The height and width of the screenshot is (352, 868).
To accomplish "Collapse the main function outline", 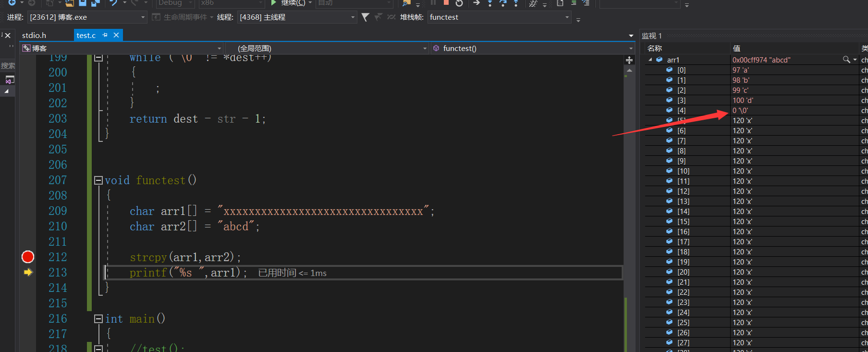I will [x=98, y=319].
